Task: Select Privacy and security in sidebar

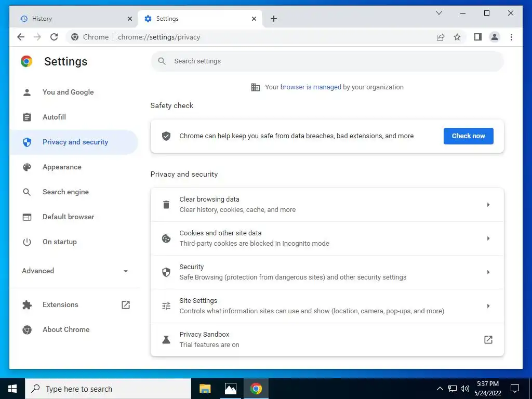Action: coord(74,142)
